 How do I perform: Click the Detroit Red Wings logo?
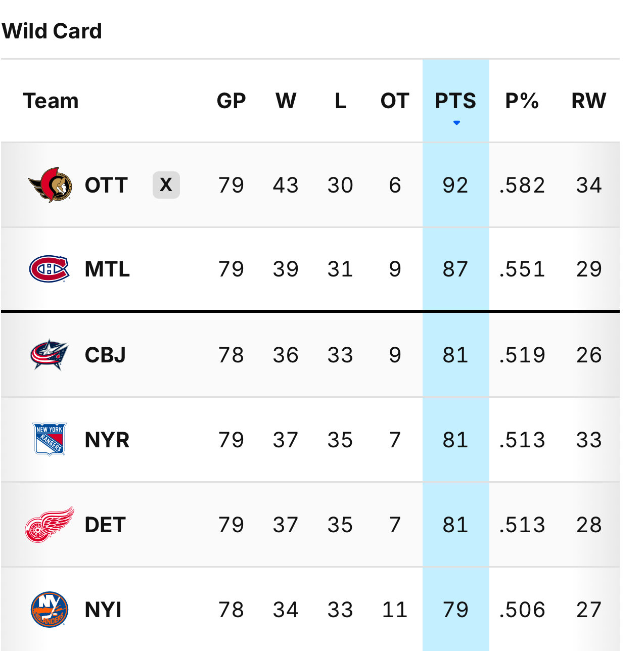pyautogui.click(x=50, y=525)
